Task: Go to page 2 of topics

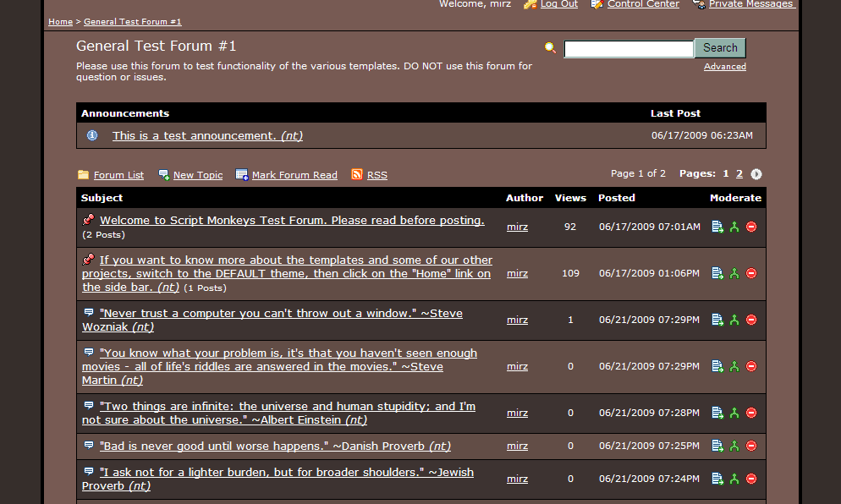Action: (739, 173)
